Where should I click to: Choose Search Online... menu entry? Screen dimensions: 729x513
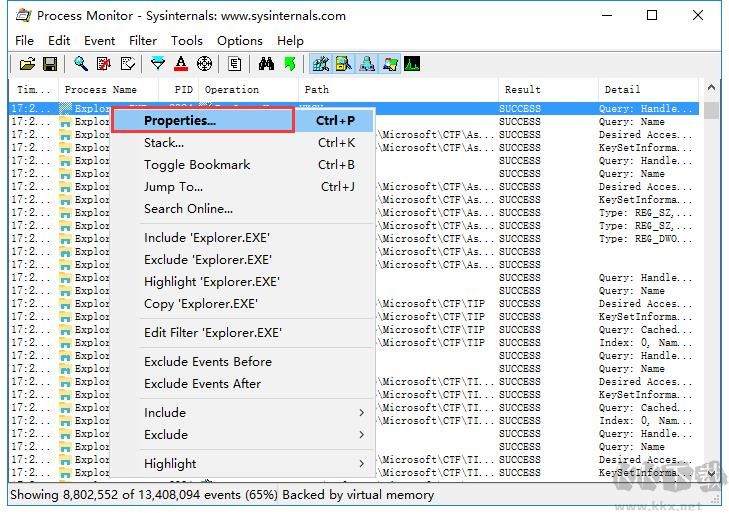(x=242, y=209)
